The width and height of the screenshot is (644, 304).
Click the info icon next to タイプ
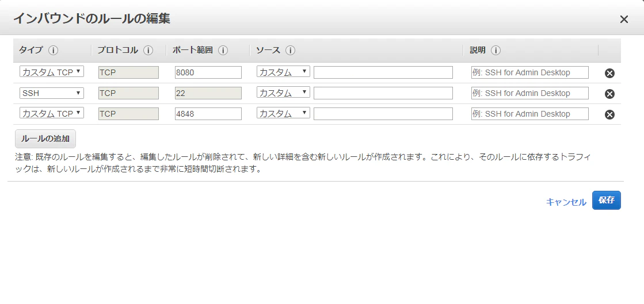click(x=54, y=51)
